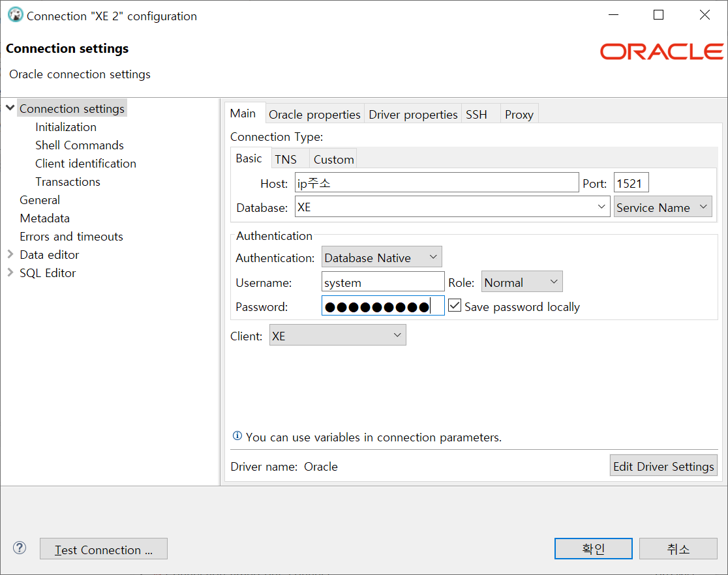Toggle Save password locally checkbox
The width and height of the screenshot is (728, 575).
[x=455, y=306]
